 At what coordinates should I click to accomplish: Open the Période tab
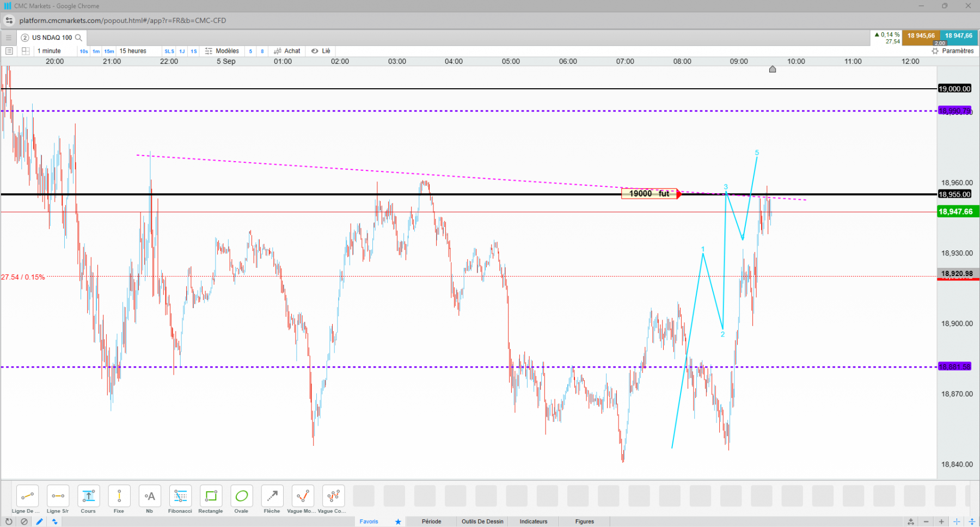click(431, 522)
